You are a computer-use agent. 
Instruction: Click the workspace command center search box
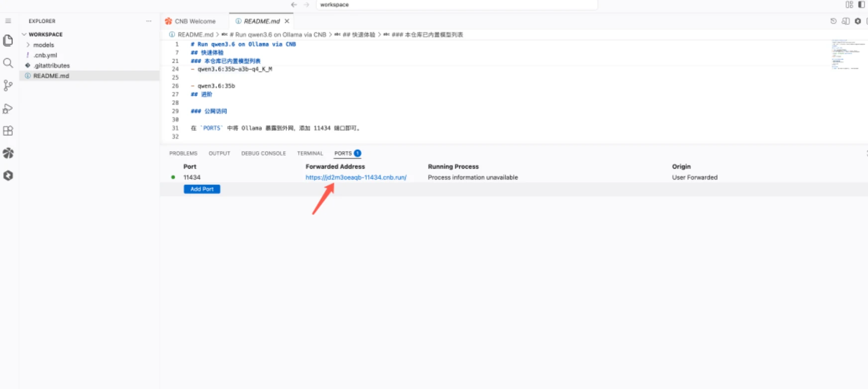[456, 4]
